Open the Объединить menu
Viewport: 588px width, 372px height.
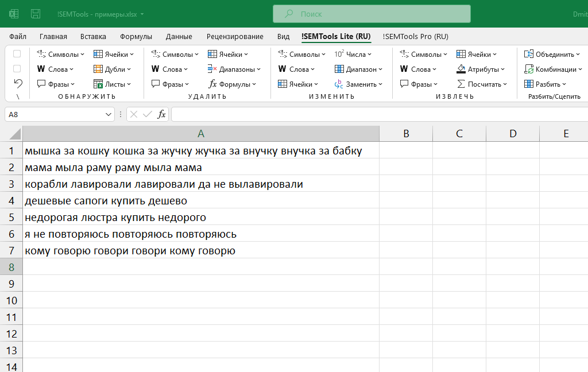tap(552, 55)
